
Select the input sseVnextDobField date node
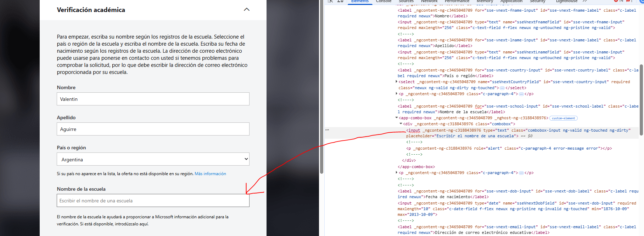tap(517, 209)
